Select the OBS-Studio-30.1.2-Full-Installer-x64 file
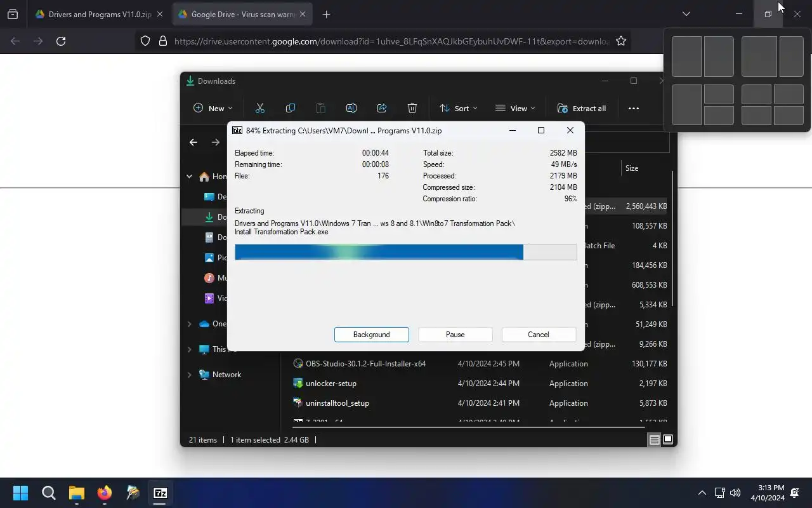The height and width of the screenshot is (508, 812). (365, 364)
